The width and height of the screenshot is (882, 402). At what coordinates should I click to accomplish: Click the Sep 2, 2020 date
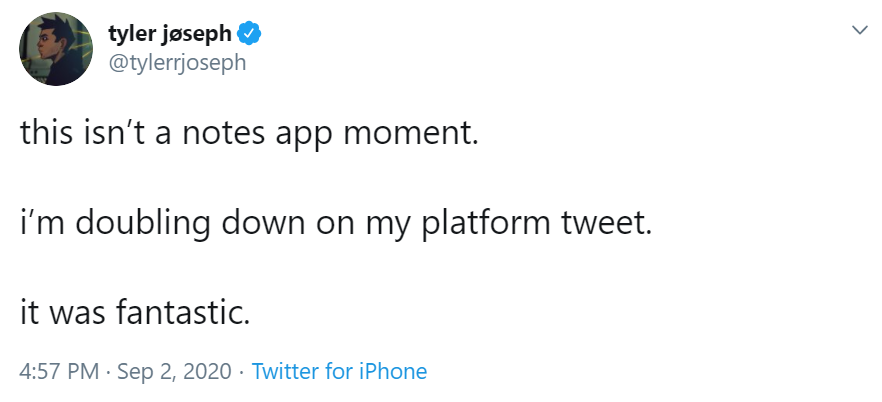point(173,372)
